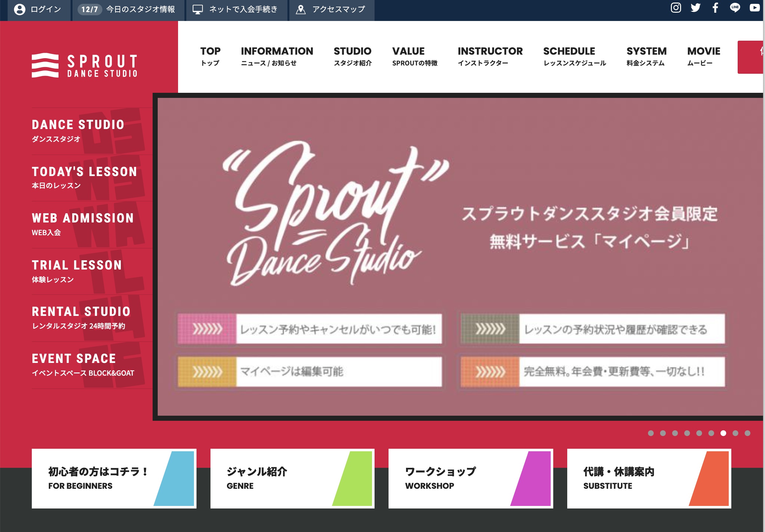Open the YouTube icon link
Image resolution: width=765 pixels, height=532 pixels.
754,8
